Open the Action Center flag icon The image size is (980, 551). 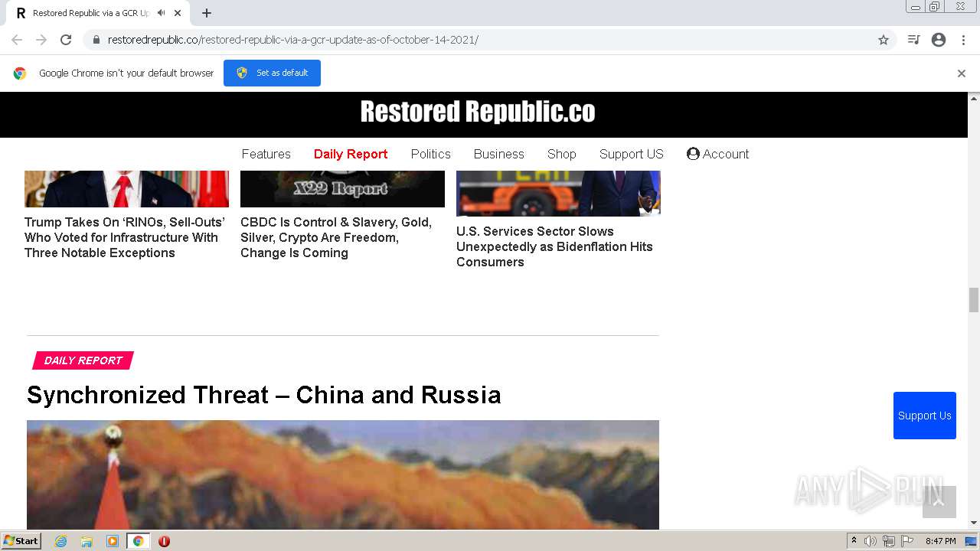point(907,541)
